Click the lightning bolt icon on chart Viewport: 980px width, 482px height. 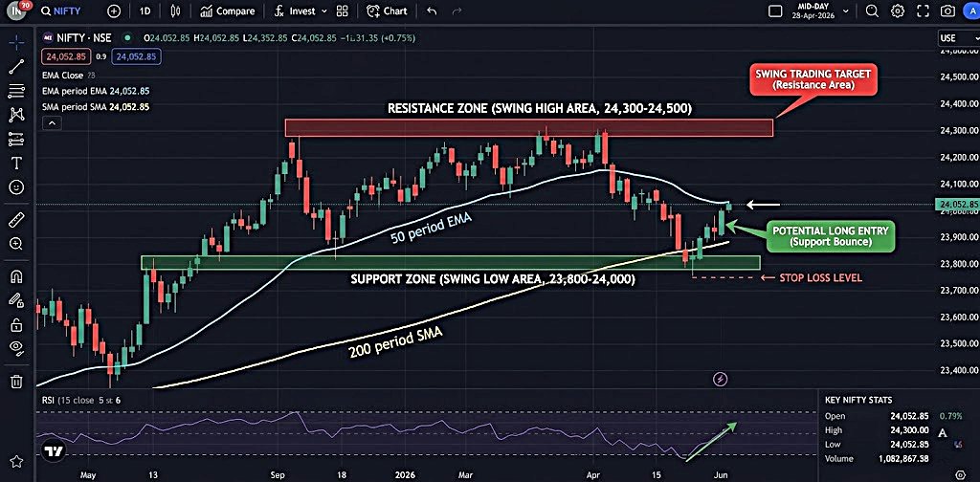point(720,379)
